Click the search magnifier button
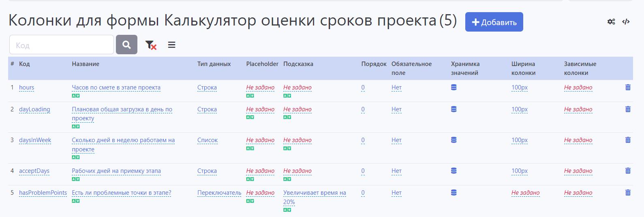 [126, 45]
